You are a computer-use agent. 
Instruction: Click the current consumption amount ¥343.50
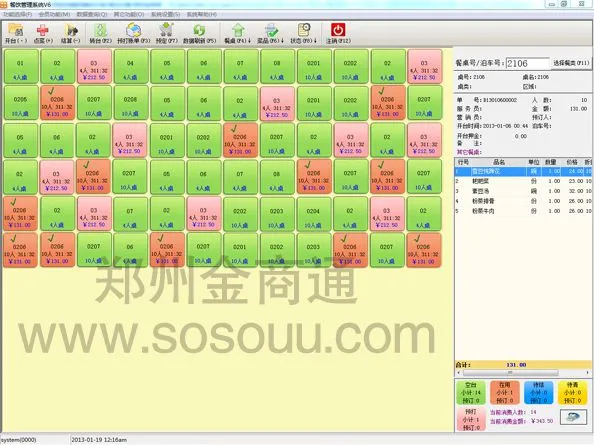542,421
